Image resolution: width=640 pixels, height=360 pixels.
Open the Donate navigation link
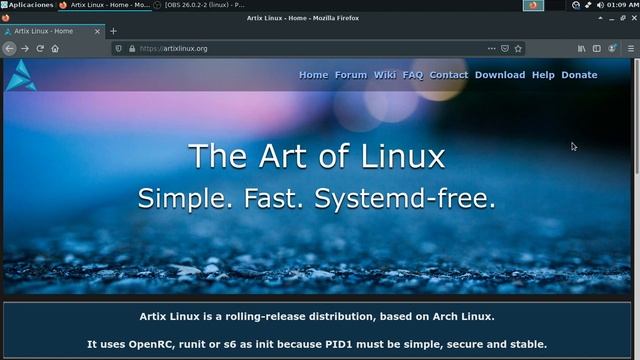pos(579,75)
